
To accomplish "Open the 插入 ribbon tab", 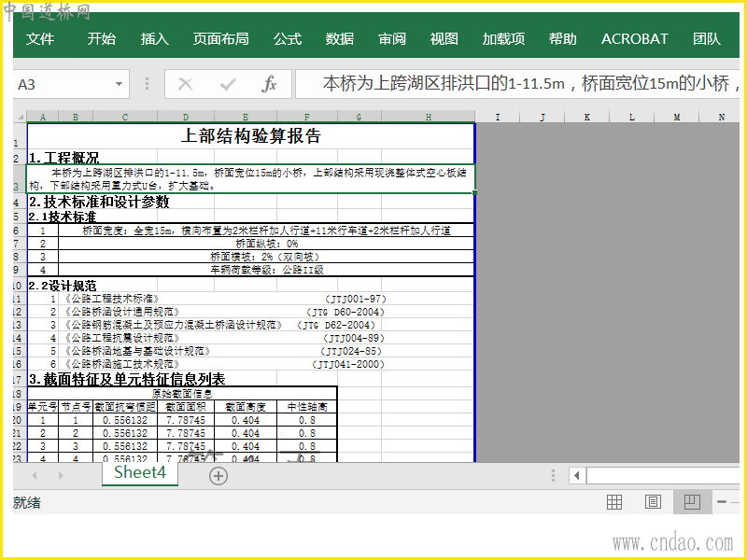I will 154,38.
